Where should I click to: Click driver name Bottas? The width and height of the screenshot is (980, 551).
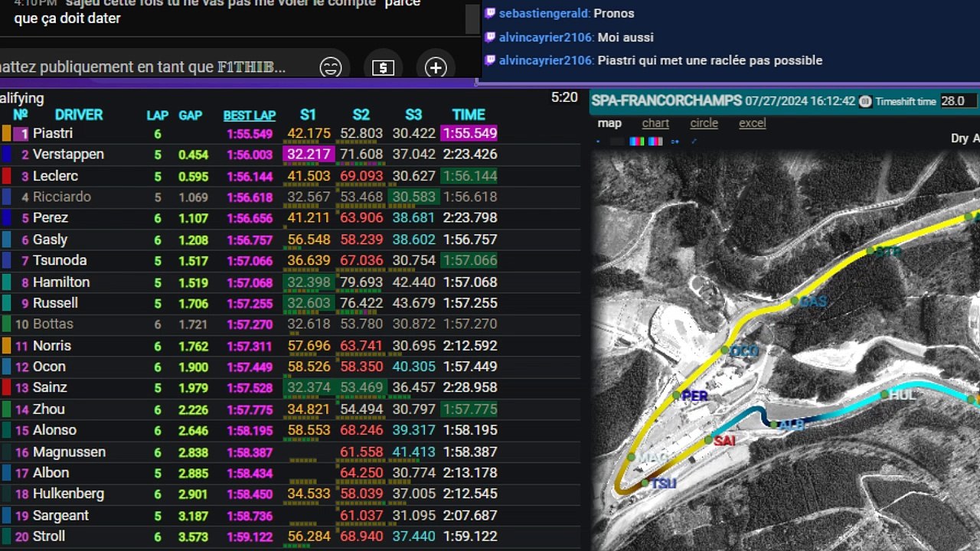[x=53, y=324]
